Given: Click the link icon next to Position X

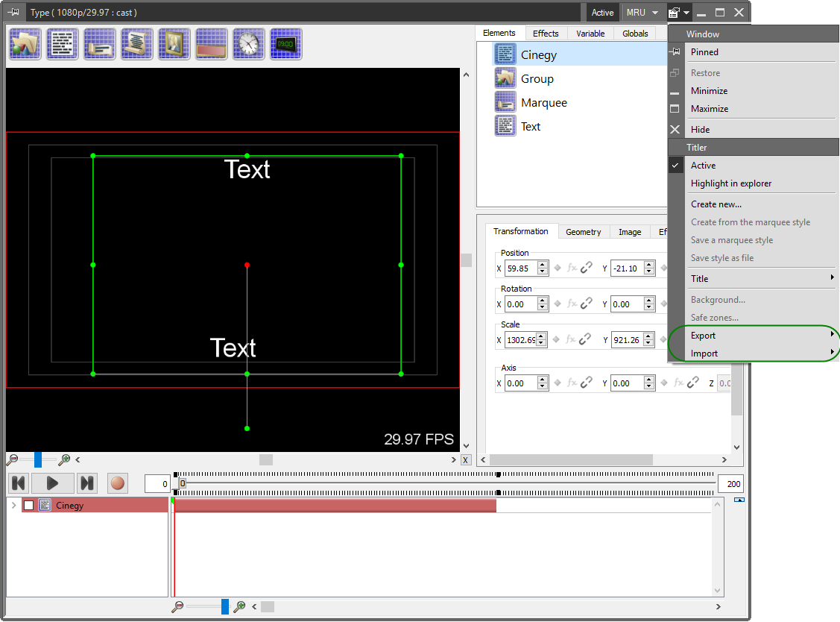Looking at the screenshot, I should 587,268.
